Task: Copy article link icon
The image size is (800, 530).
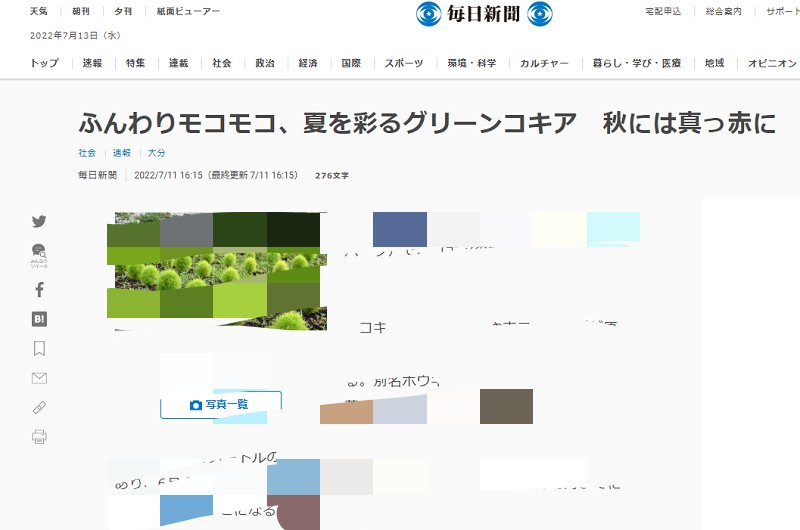Action: (x=39, y=407)
